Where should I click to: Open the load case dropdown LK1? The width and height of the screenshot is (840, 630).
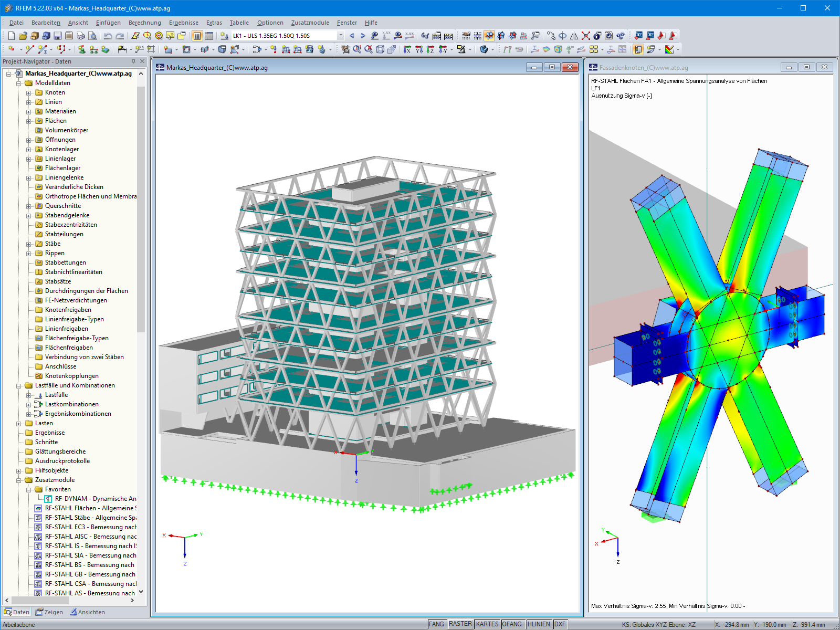tap(341, 36)
